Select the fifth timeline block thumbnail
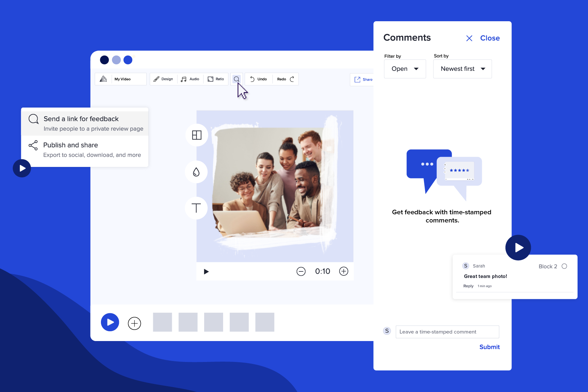The width and height of the screenshot is (588, 392). pyautogui.click(x=265, y=322)
